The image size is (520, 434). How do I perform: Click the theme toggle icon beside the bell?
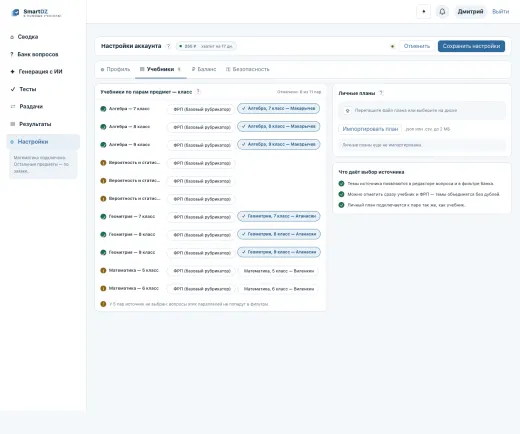[x=424, y=12]
